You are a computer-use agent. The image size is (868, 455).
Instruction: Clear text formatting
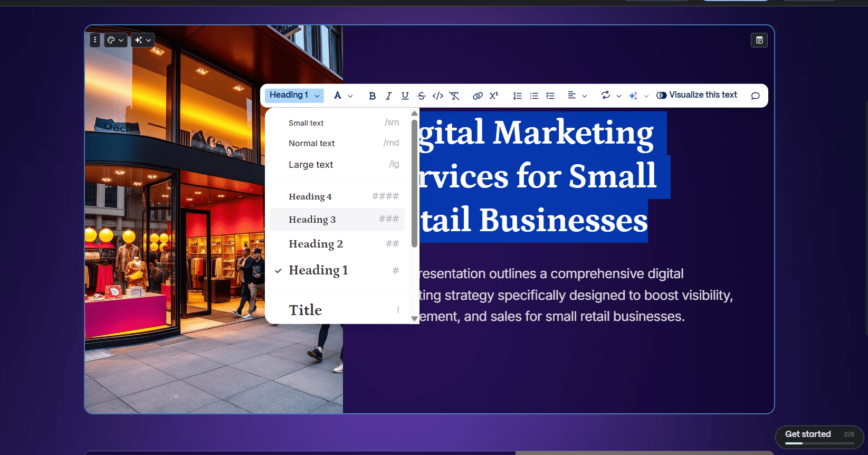[x=454, y=96]
